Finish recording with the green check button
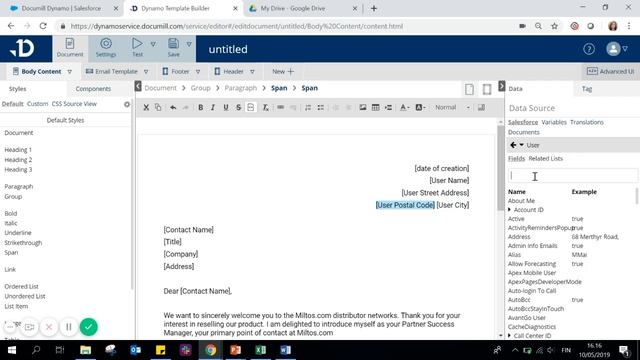 pos(89,327)
